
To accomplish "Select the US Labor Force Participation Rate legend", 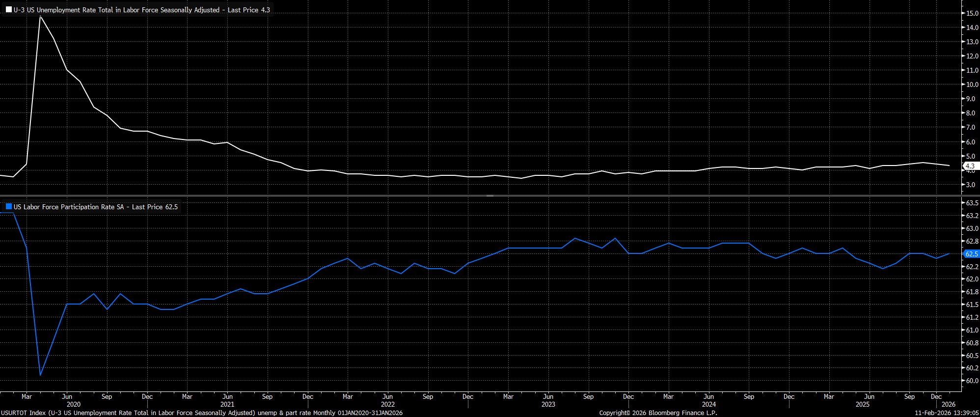I will click(x=96, y=207).
